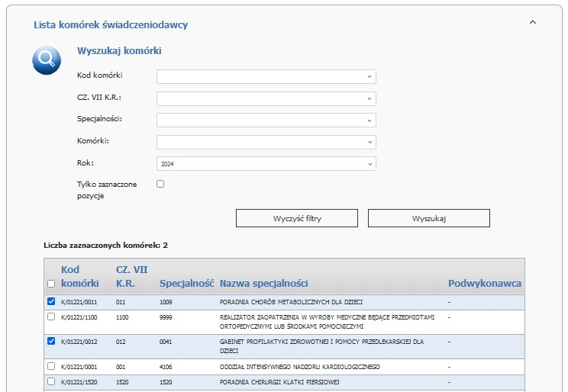The image size is (568, 392).
Task: Click the blue magnifier search icon
Action: 47,59
